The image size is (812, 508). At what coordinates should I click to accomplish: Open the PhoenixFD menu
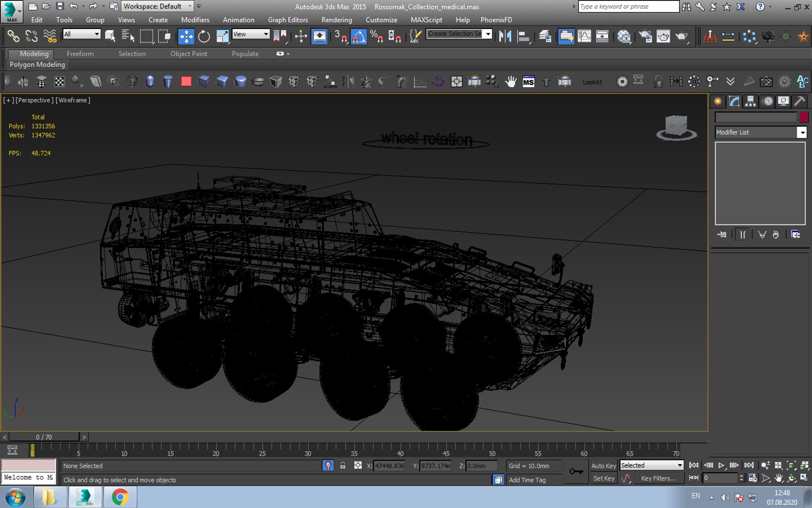pyautogui.click(x=496, y=20)
